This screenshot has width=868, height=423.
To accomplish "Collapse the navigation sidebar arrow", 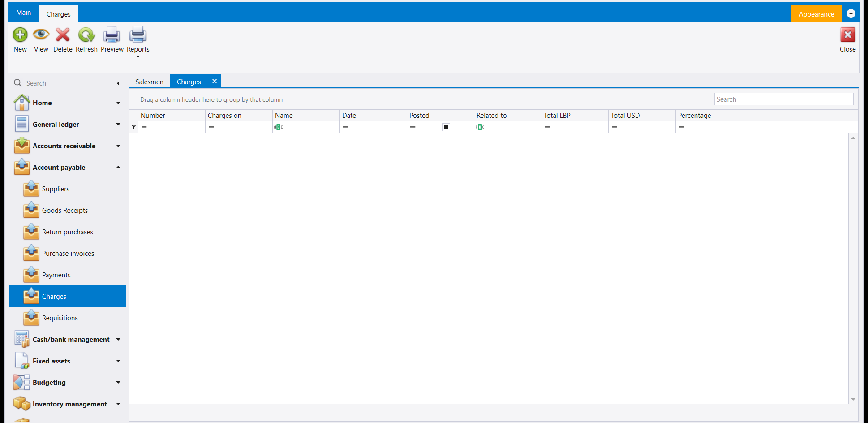I will coord(118,83).
